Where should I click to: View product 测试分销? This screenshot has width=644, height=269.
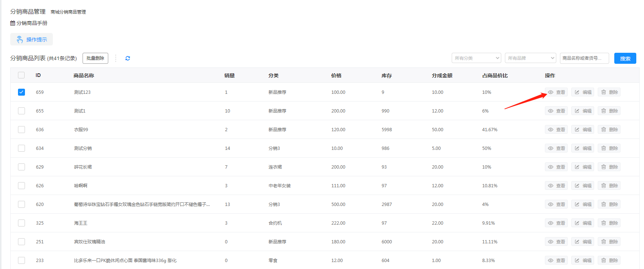point(556,148)
